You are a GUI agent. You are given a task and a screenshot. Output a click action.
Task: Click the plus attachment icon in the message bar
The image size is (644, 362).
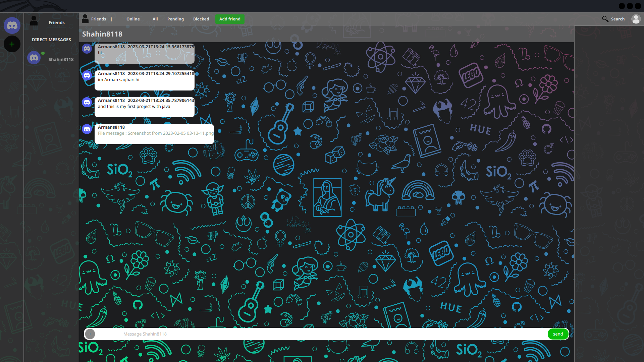tap(90, 334)
